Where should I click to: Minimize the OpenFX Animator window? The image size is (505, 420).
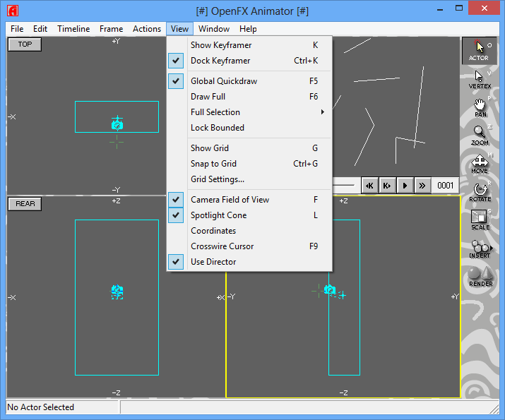tap(440, 9)
